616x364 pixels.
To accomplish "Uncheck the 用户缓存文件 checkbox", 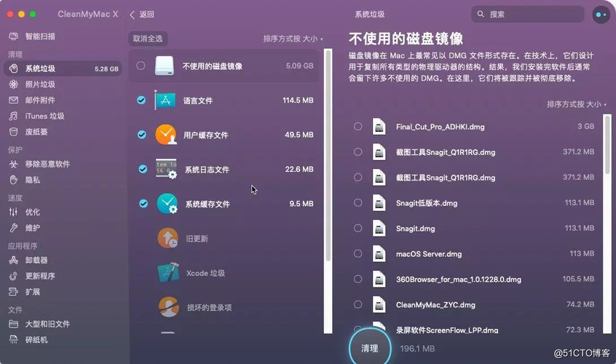I will tap(142, 135).
